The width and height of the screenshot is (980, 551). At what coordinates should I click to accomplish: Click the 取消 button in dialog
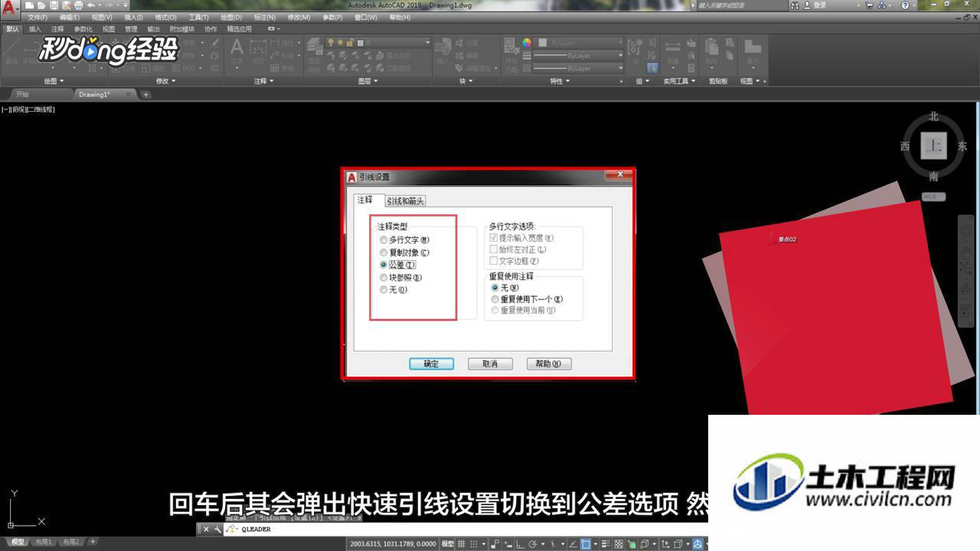490,364
